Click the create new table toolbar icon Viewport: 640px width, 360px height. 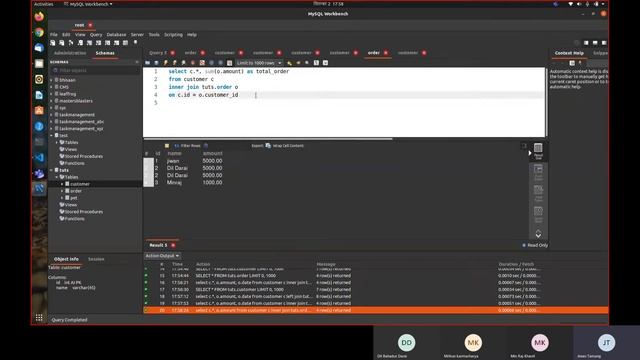[x=89, y=43]
